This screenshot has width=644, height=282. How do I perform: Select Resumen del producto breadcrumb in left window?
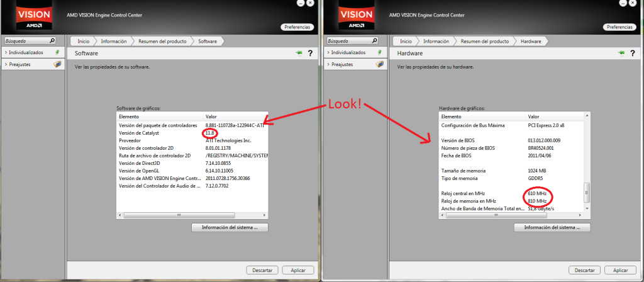(x=162, y=41)
